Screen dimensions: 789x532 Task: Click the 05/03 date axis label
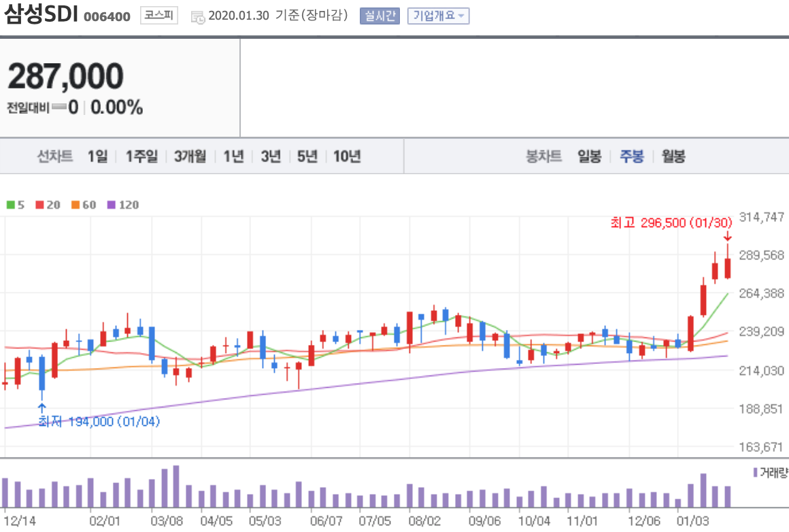point(265,521)
